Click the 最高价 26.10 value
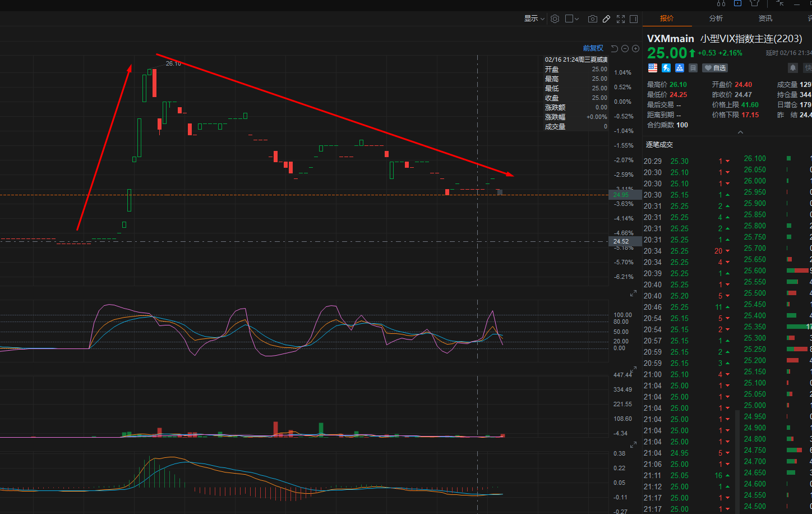812x514 pixels. (x=678, y=85)
